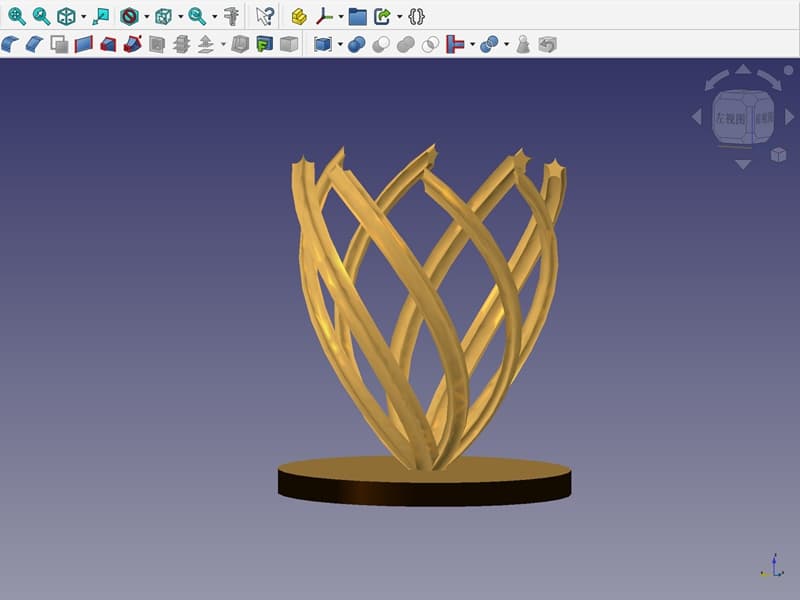Click the coordinate axis datum icon

(x=324, y=16)
